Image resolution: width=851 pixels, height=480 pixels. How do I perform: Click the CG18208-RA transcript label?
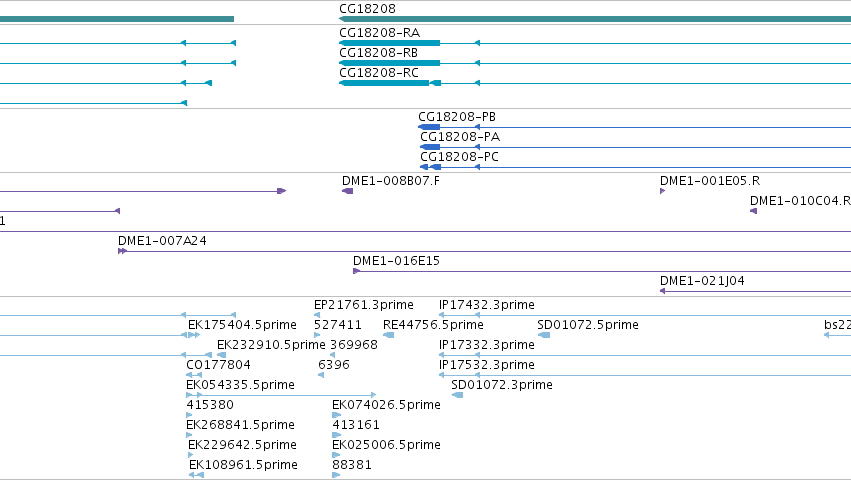pos(379,33)
